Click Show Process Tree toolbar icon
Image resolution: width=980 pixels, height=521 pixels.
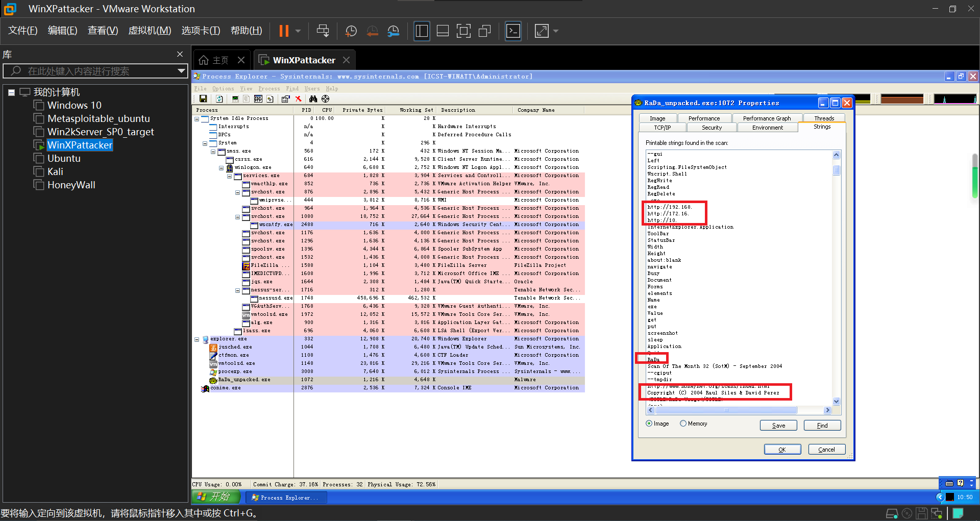tap(247, 99)
